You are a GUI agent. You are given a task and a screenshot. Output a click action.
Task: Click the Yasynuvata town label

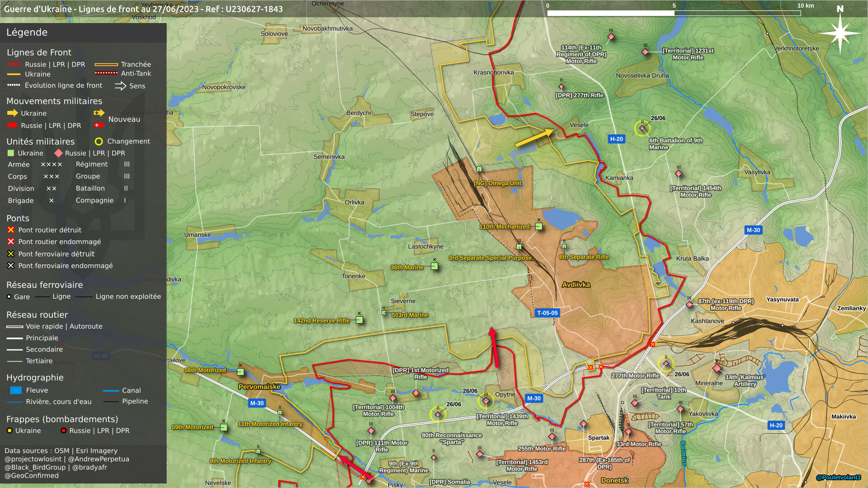[783, 300]
